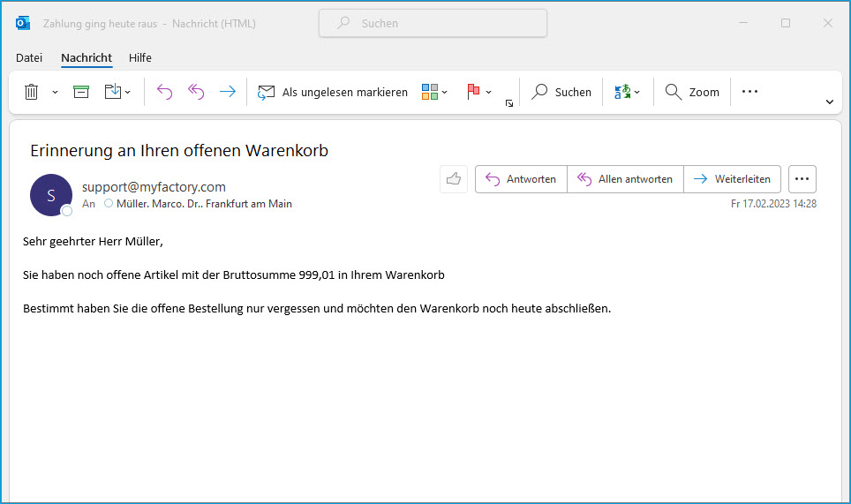Toggle Als ungelesen markieren
851x504 pixels.
click(x=333, y=92)
